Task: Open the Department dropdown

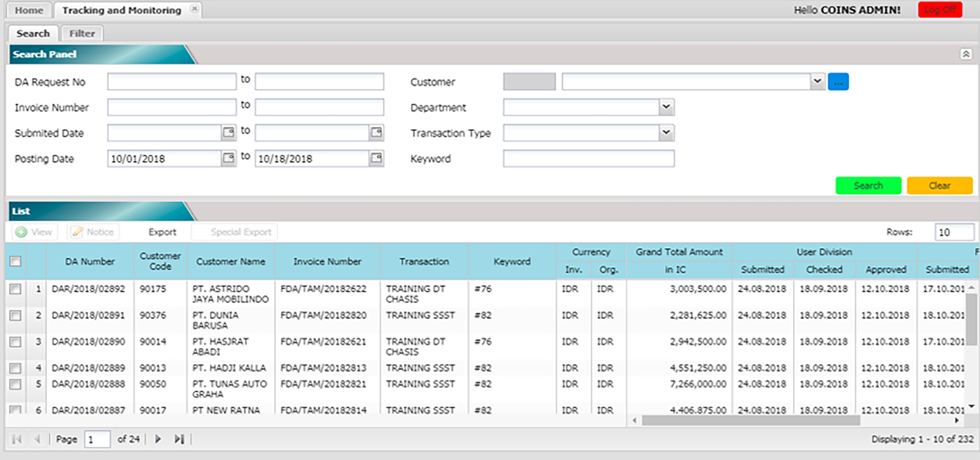Action: coord(666,107)
